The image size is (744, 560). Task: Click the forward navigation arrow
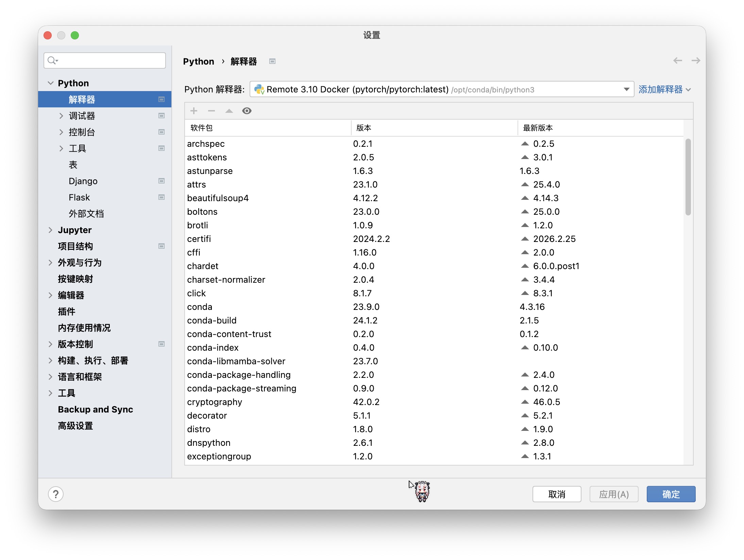(x=696, y=60)
